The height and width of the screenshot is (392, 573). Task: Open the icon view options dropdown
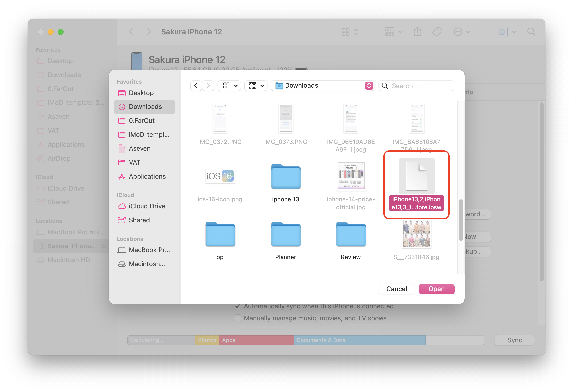point(229,86)
